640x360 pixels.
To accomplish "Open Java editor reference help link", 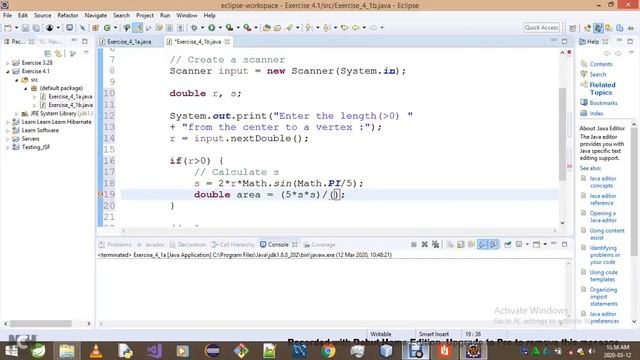I will click(603, 199).
